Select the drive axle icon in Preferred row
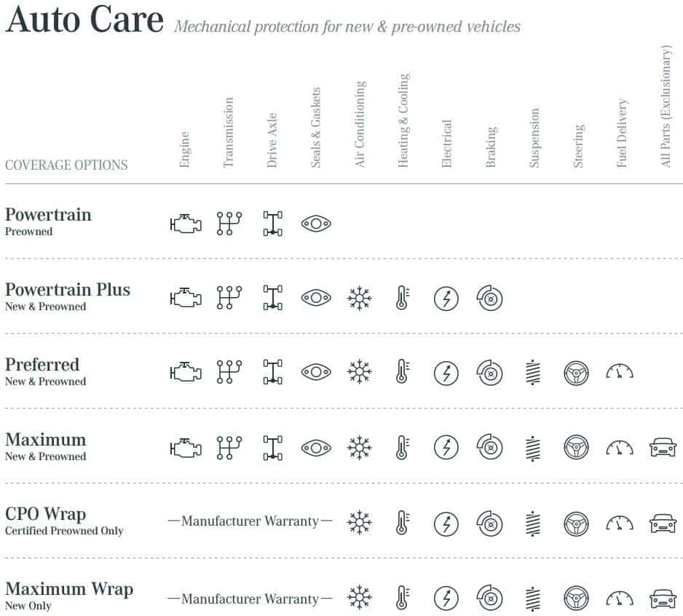 [272, 372]
